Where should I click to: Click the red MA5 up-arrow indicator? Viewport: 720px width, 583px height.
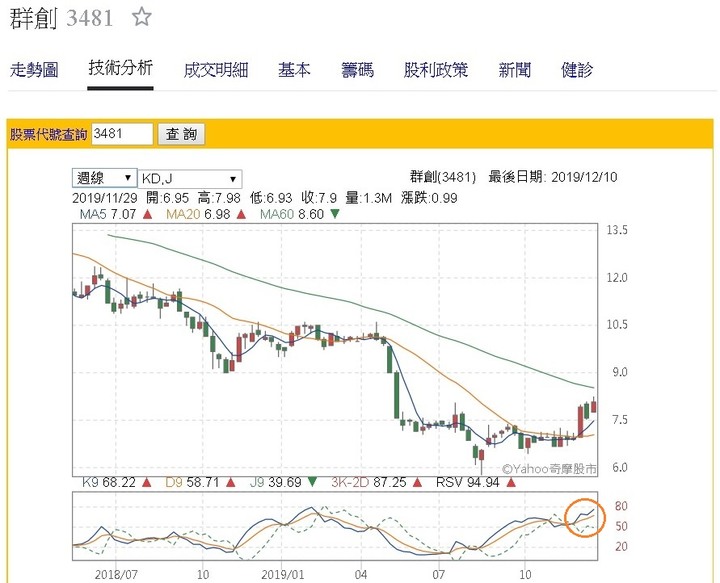pyautogui.click(x=147, y=214)
